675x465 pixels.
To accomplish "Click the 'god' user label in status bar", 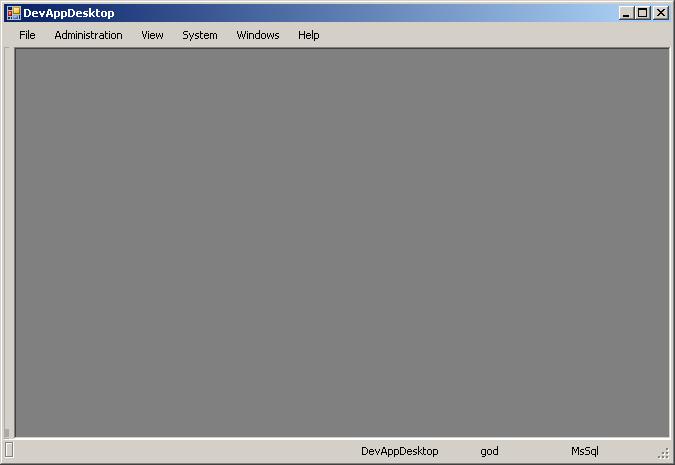I will point(489,451).
